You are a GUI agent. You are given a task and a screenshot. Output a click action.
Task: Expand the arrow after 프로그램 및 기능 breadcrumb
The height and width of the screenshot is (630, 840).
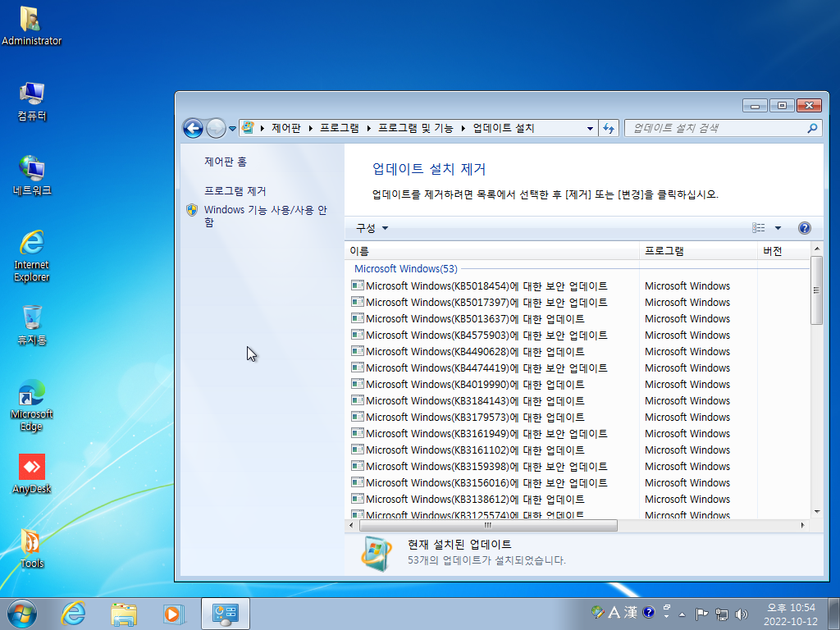click(463, 128)
